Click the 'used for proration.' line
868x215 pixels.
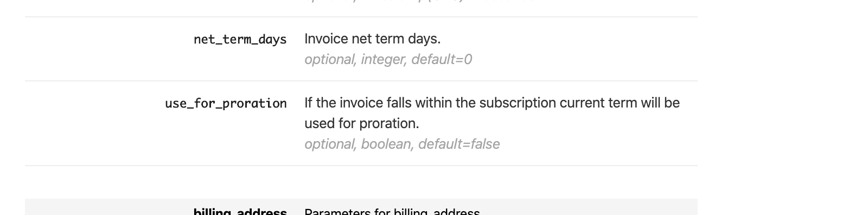pos(362,124)
